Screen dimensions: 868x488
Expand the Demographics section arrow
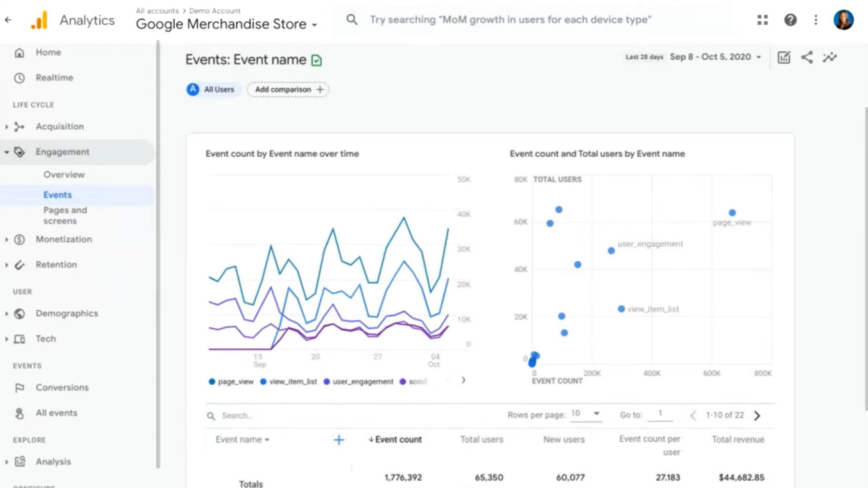tap(6, 313)
